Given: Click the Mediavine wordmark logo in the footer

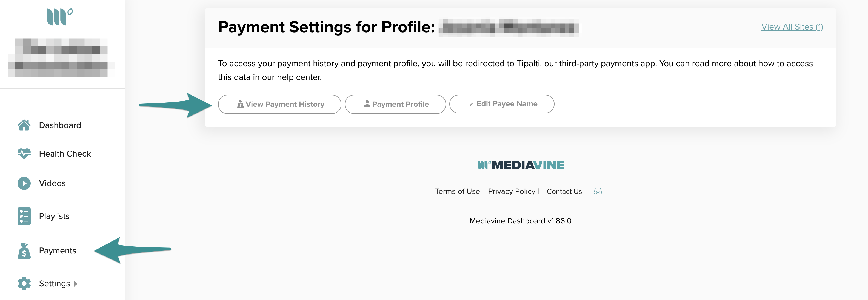Looking at the screenshot, I should 521,165.
